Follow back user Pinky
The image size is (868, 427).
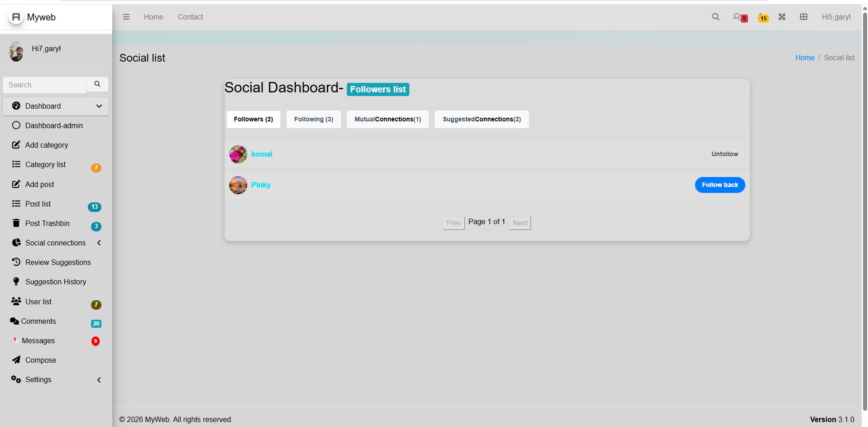point(720,185)
